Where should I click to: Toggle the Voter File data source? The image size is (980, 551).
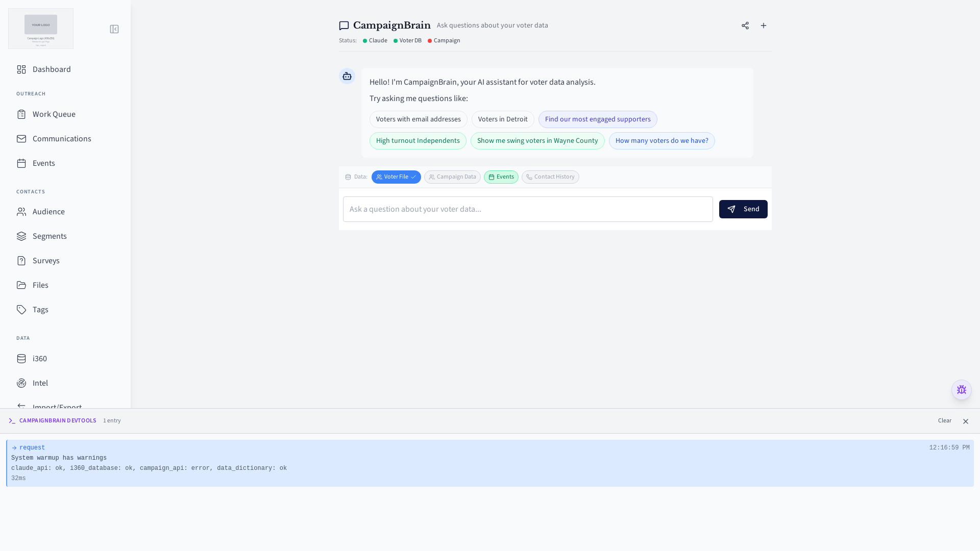[396, 177]
